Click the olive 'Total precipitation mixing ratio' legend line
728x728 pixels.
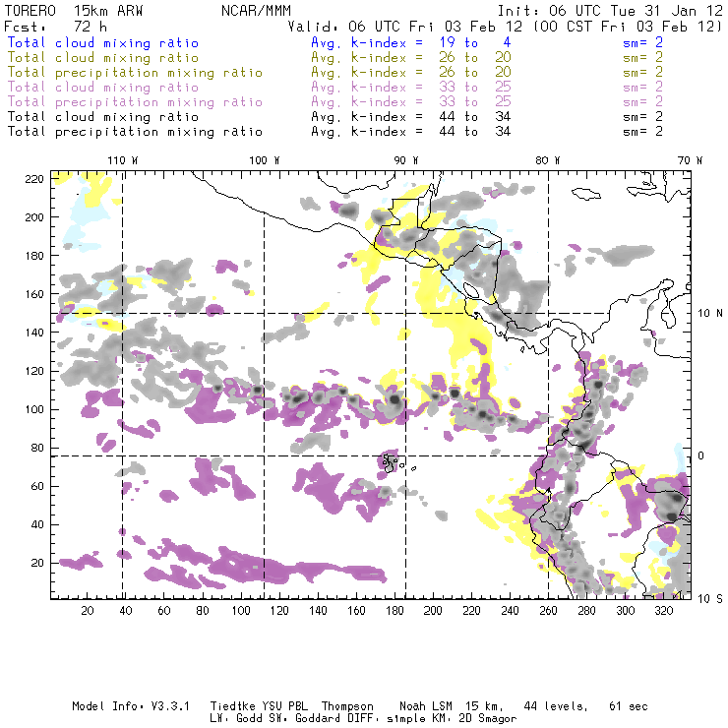135,73
